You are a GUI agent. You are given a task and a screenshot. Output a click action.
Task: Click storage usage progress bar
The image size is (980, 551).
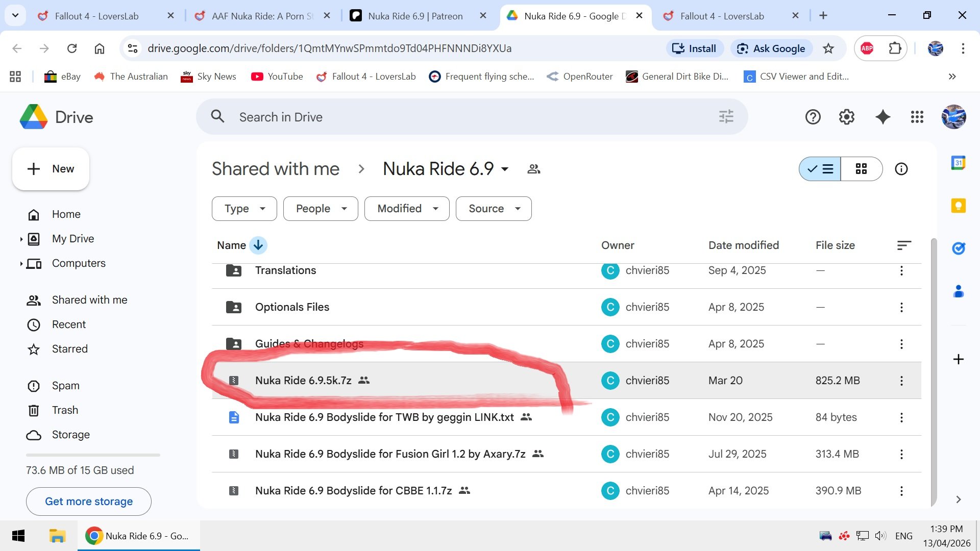coord(93,455)
